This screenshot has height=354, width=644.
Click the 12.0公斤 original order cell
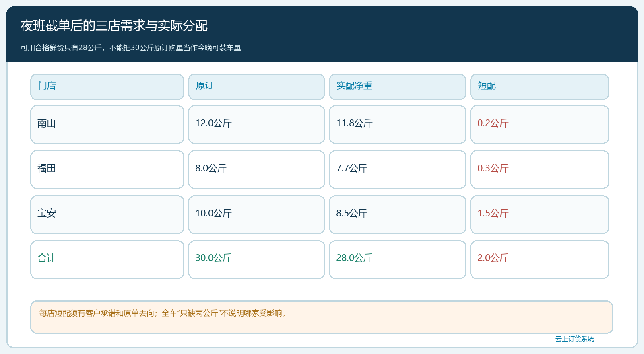pos(256,124)
